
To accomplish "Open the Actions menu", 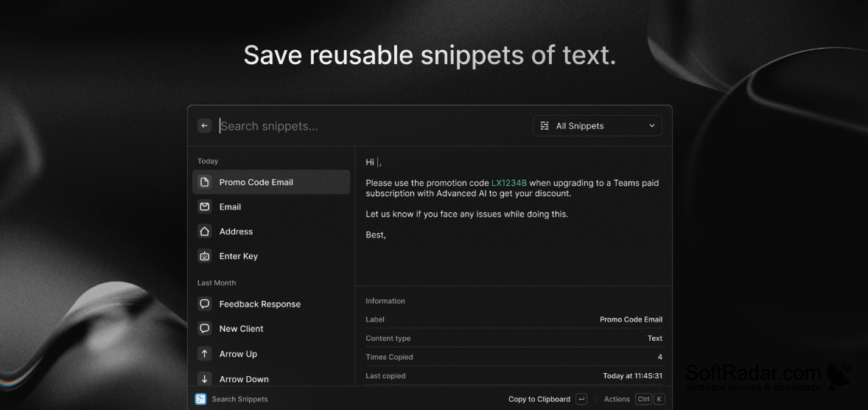I will click(x=617, y=399).
